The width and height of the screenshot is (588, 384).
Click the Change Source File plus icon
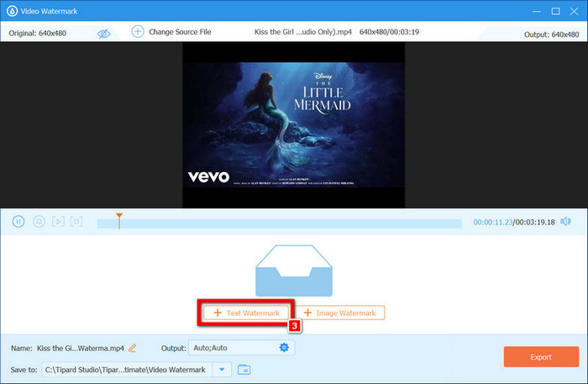tap(138, 31)
